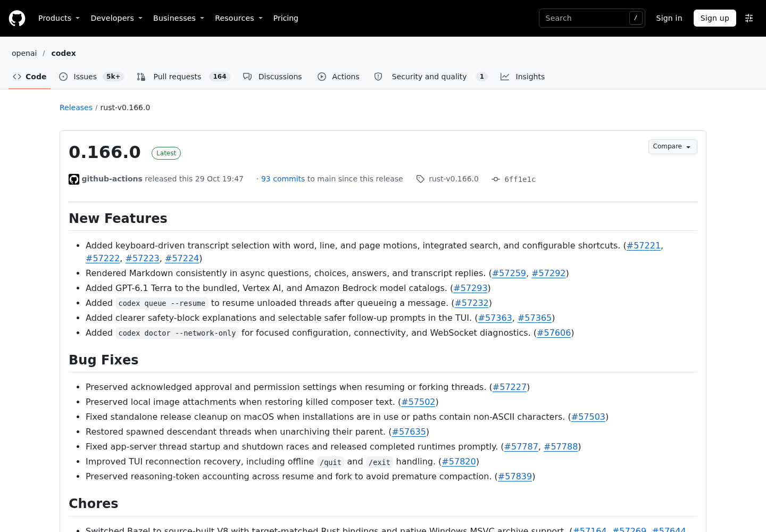Expand the Resources menu
766x532 pixels.
click(239, 18)
